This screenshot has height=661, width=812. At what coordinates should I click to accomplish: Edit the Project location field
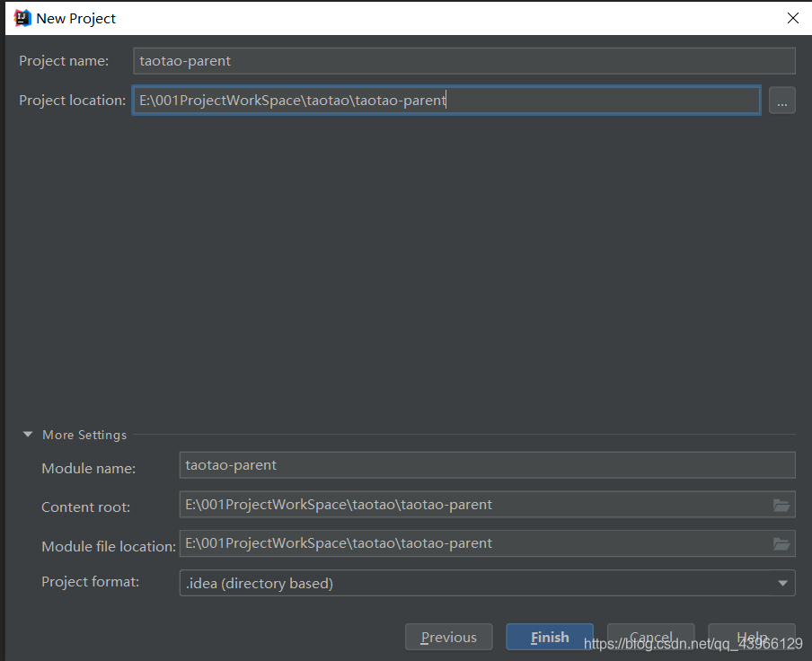[446, 100]
